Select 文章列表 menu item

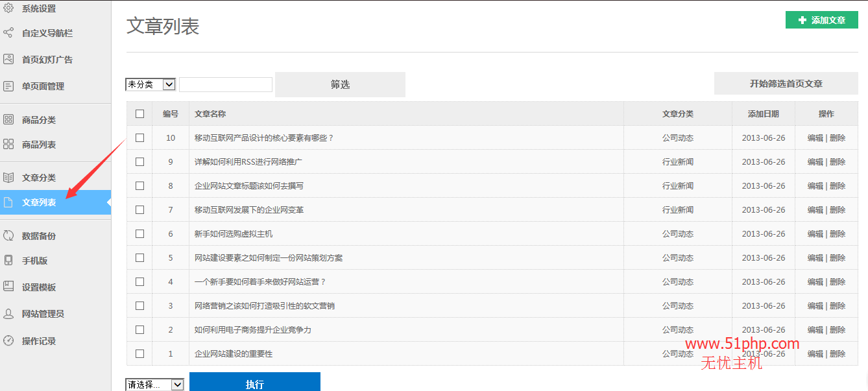tap(55, 202)
